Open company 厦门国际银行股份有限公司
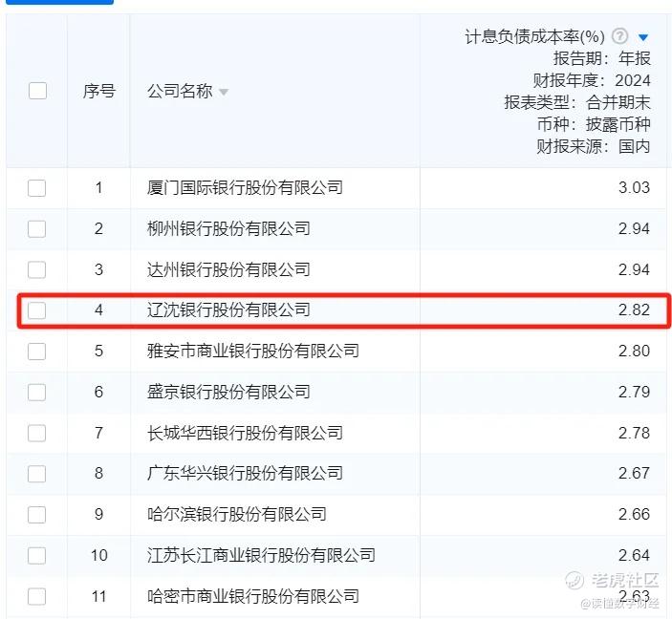This screenshot has height=619, width=672. (245, 187)
